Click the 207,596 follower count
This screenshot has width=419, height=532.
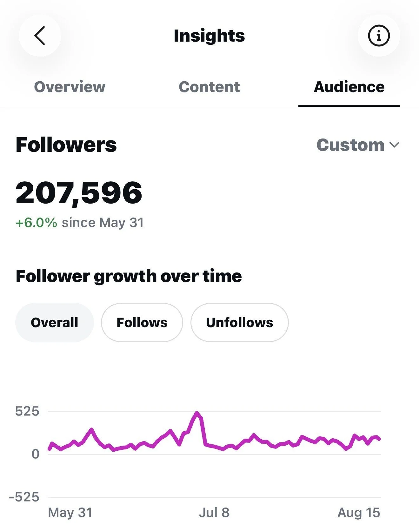tap(79, 193)
